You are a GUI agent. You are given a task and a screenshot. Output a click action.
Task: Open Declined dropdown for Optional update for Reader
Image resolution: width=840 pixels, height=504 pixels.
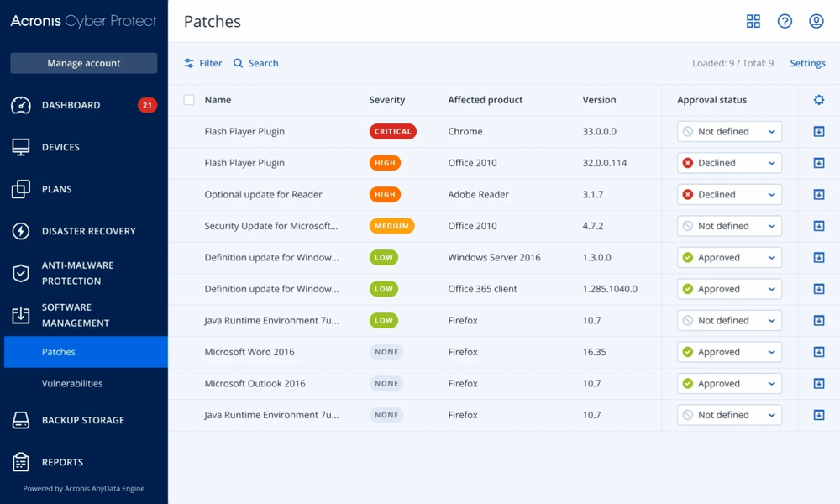[x=729, y=195]
